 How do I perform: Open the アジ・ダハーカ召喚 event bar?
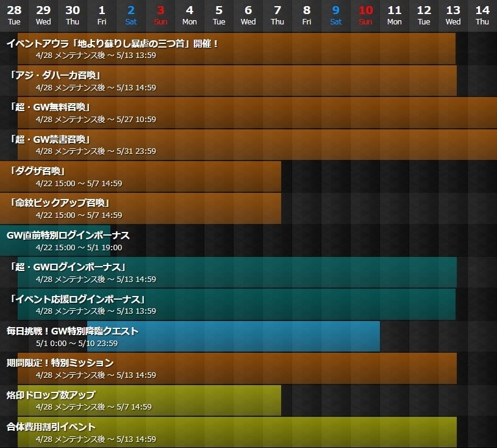[x=237, y=81]
